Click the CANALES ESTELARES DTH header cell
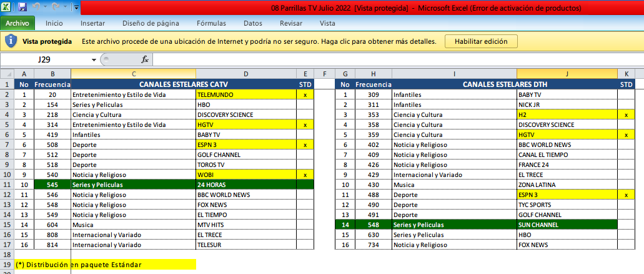 point(505,84)
